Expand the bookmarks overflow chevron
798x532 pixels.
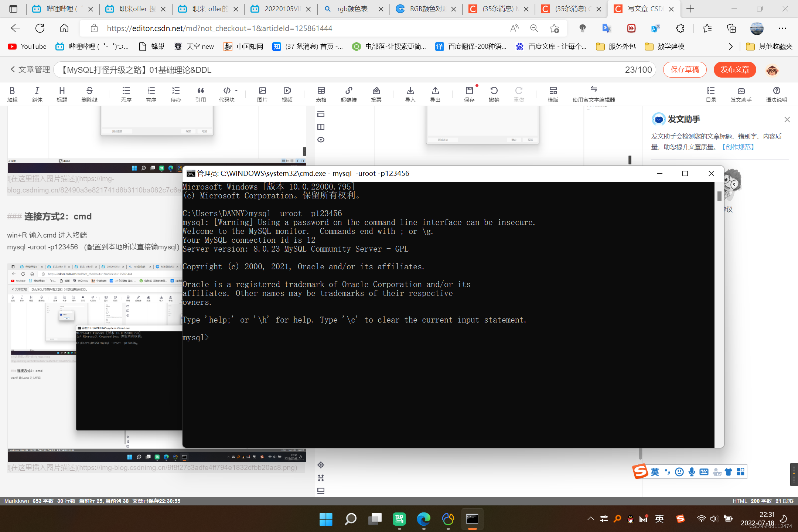pos(730,47)
